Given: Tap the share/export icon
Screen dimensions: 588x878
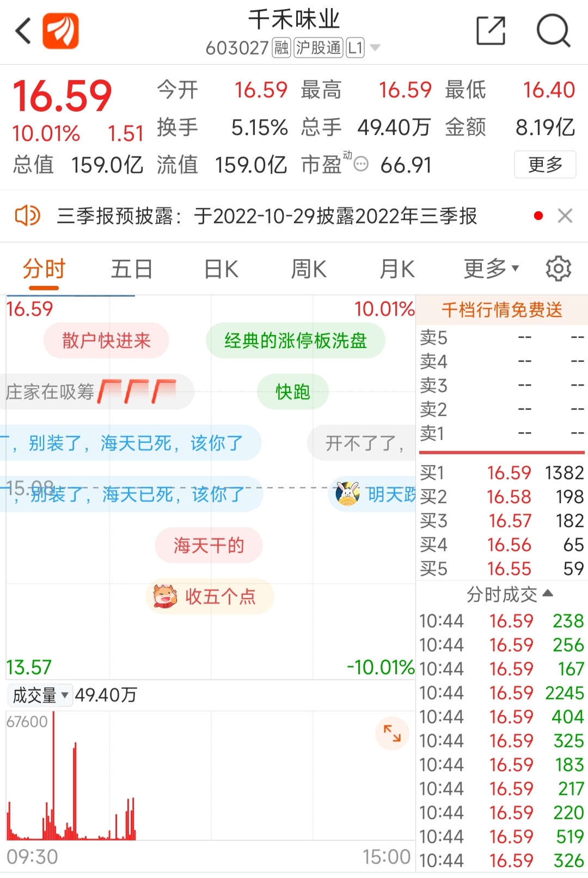Looking at the screenshot, I should [x=491, y=31].
